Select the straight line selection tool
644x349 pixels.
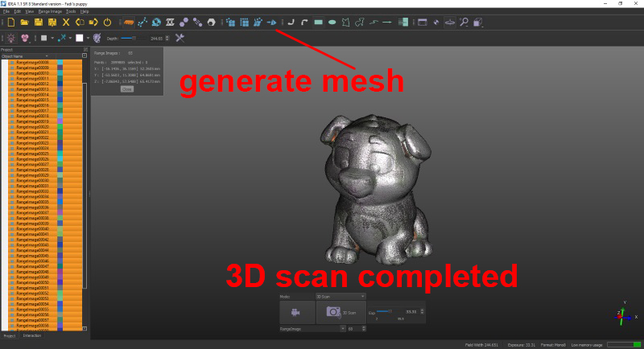tap(387, 23)
